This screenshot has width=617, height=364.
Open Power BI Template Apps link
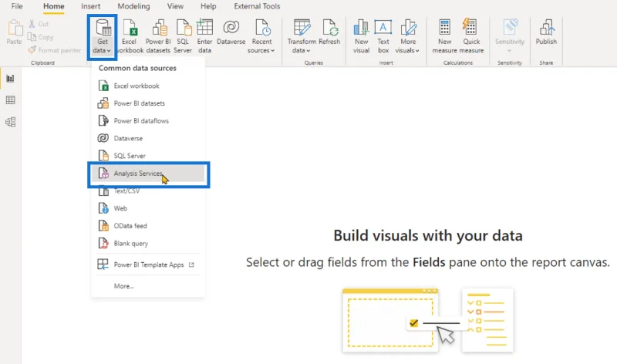point(148,265)
